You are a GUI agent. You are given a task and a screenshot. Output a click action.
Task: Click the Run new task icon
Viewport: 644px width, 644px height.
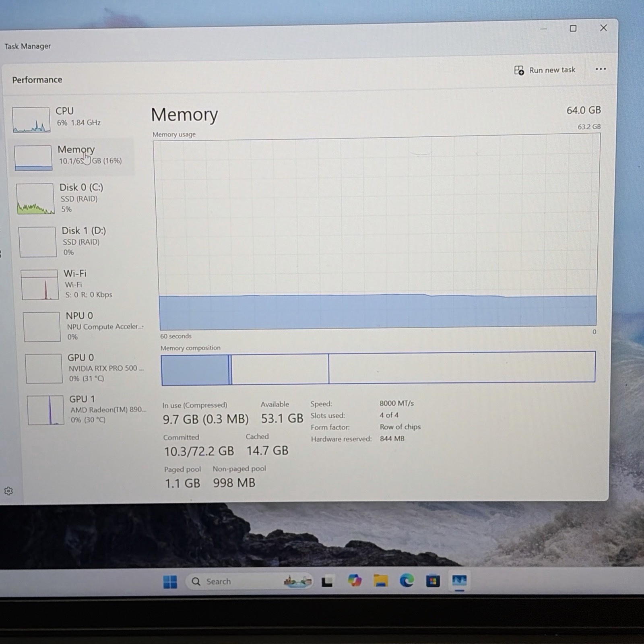519,70
